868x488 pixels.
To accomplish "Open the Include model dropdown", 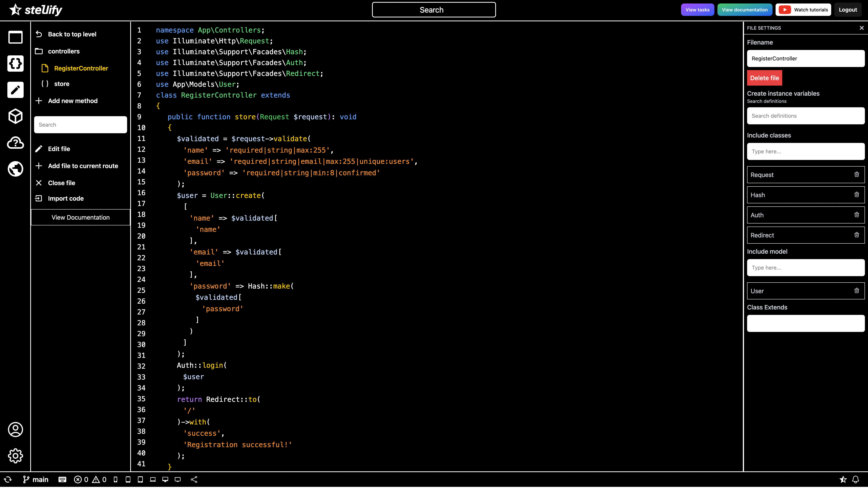I will 806,267.
